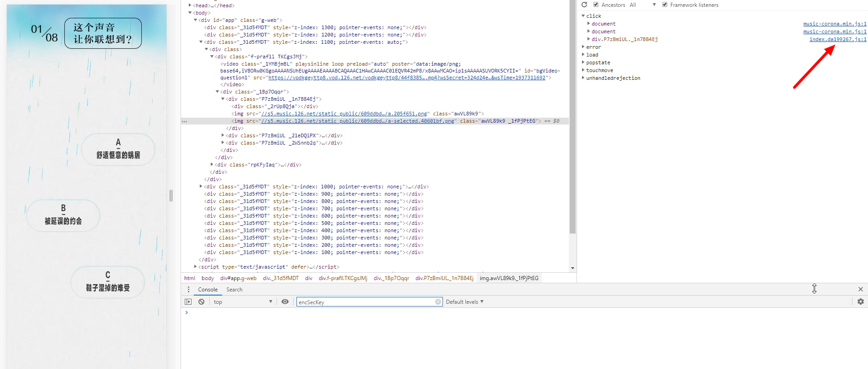Screen dimensions: 868x369
Task: Clear the encSecKey filter text
Action: click(x=438, y=302)
